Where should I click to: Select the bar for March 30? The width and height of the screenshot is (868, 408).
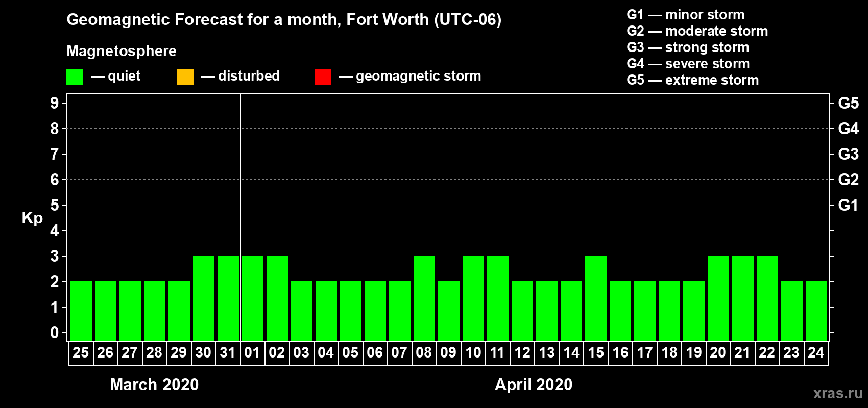tap(204, 298)
